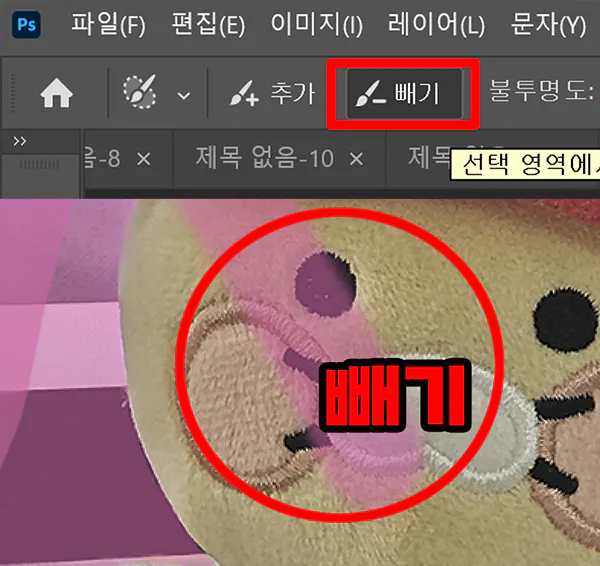Screen dimensions: 600x566
Task: Close the 제목 없음-10 tab
Action: click(356, 158)
